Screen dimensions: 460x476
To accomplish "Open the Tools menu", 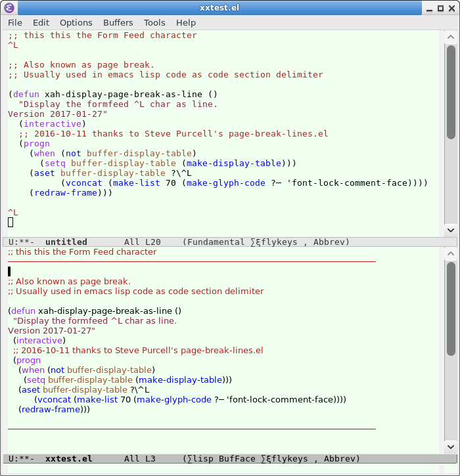I will coord(154,23).
